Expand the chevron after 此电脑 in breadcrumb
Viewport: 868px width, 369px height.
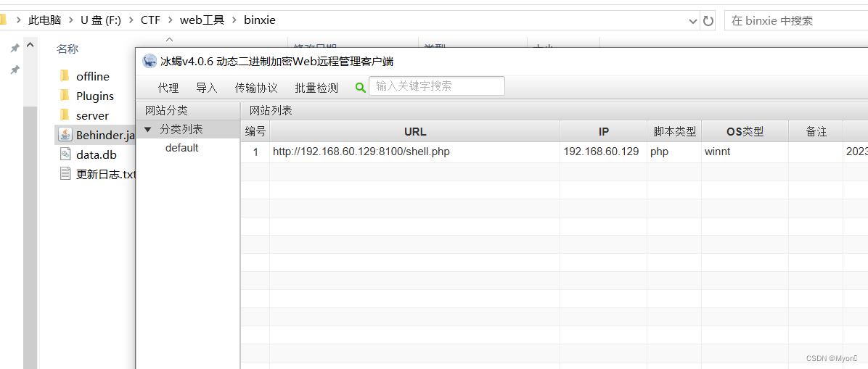(70, 20)
